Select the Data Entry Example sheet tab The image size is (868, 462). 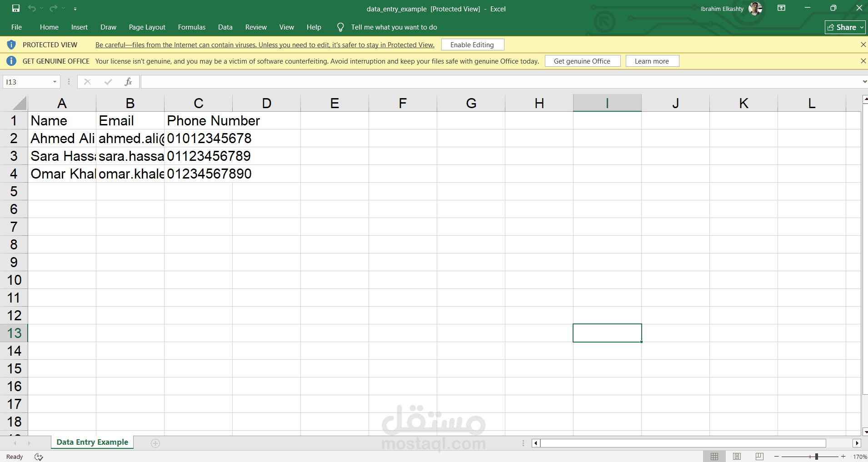click(x=92, y=442)
